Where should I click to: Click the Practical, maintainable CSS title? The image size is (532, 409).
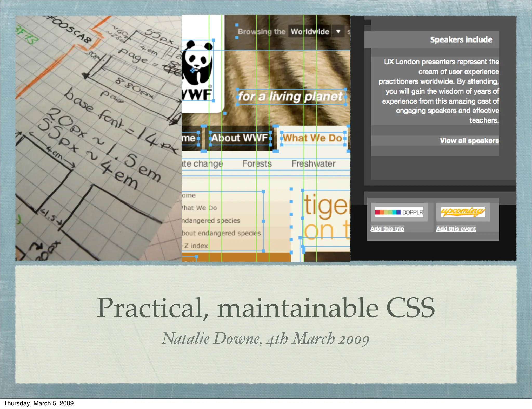pos(266,308)
